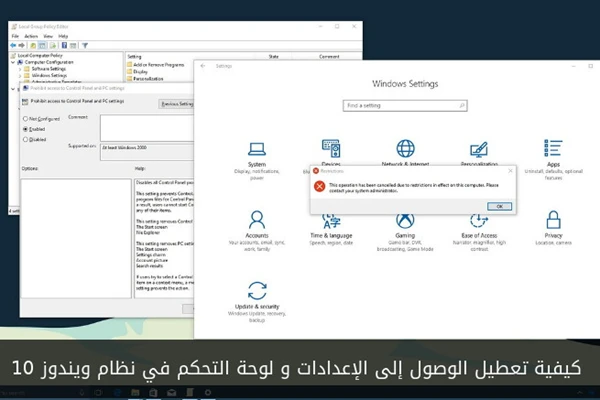Open Microsoft Store from the taskbar
The image size is (600, 400).
[153, 392]
